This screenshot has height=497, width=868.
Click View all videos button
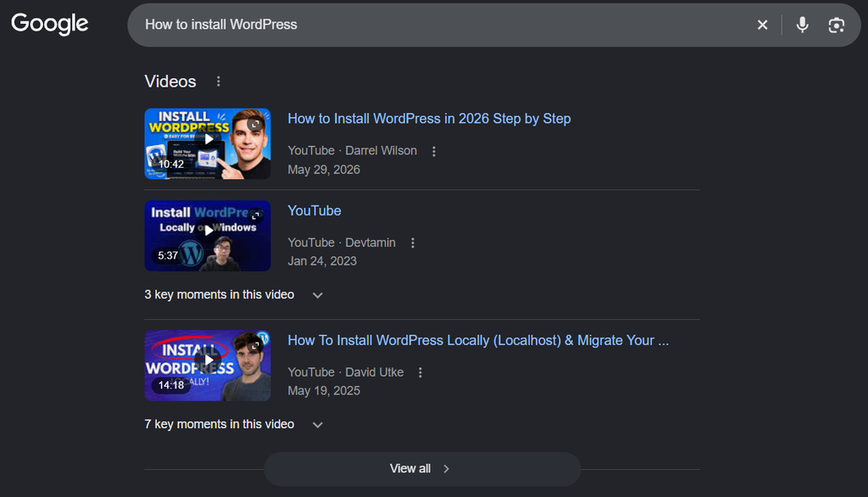click(x=422, y=469)
